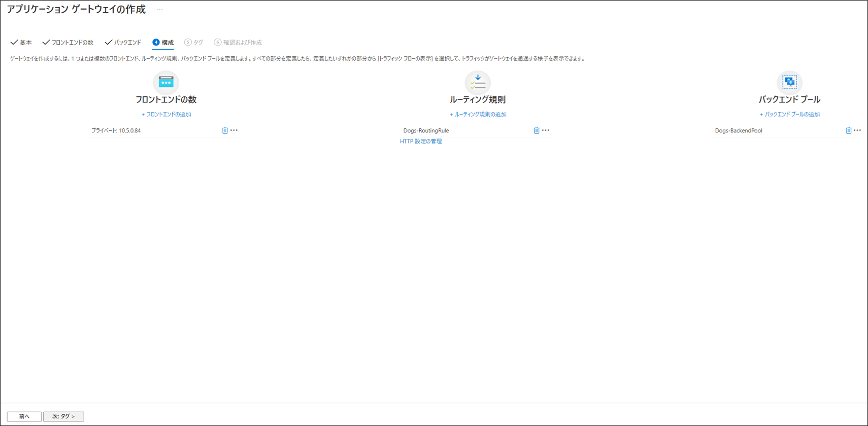Delete the private 10.5.0.84 frontend entry

[225, 130]
